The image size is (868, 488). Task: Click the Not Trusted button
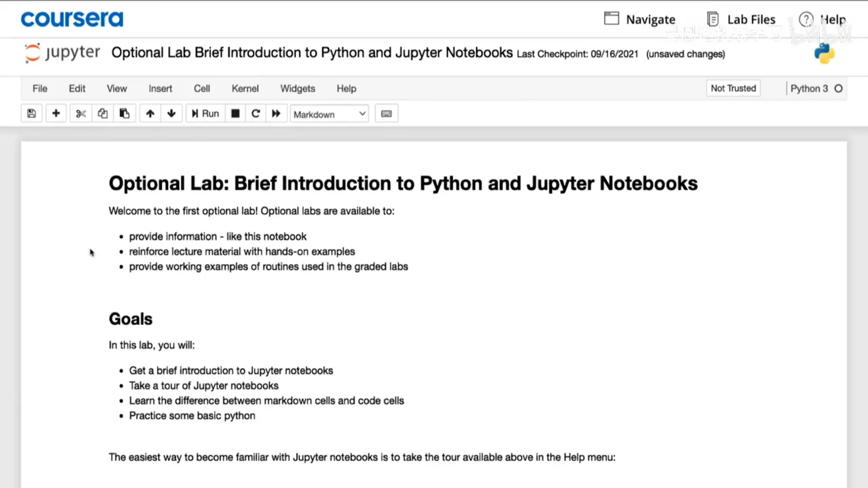733,88
